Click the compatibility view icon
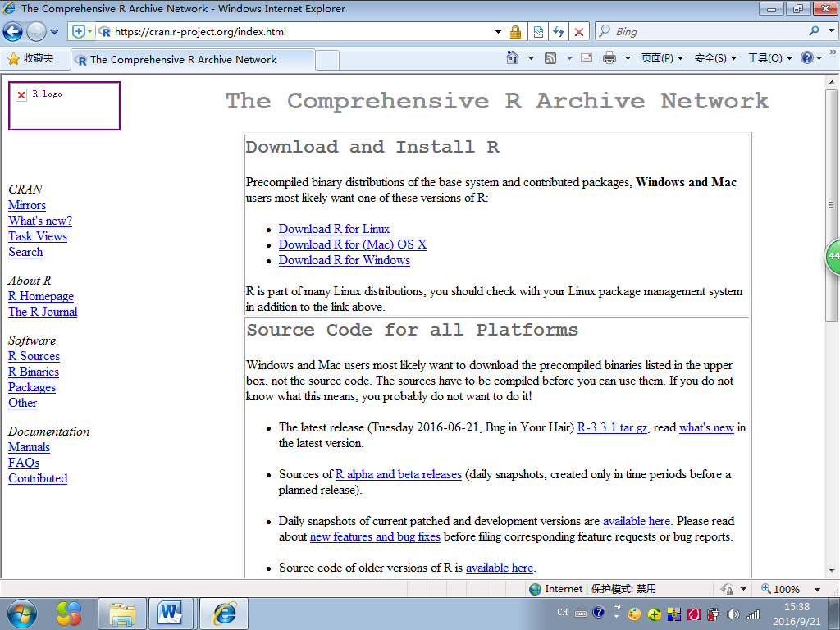The image size is (840, 630). pos(538,32)
